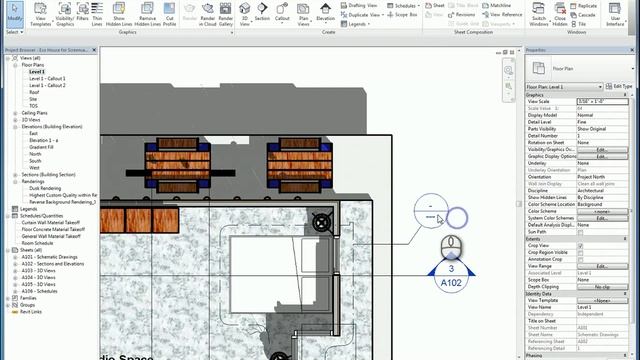Activate Show Hidden Lines tool

pyautogui.click(x=119, y=14)
